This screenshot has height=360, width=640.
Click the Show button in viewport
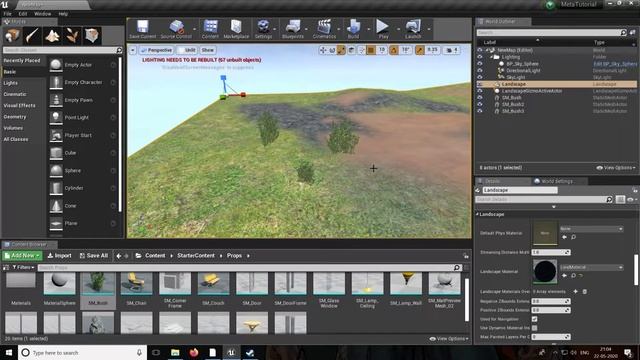click(x=208, y=50)
